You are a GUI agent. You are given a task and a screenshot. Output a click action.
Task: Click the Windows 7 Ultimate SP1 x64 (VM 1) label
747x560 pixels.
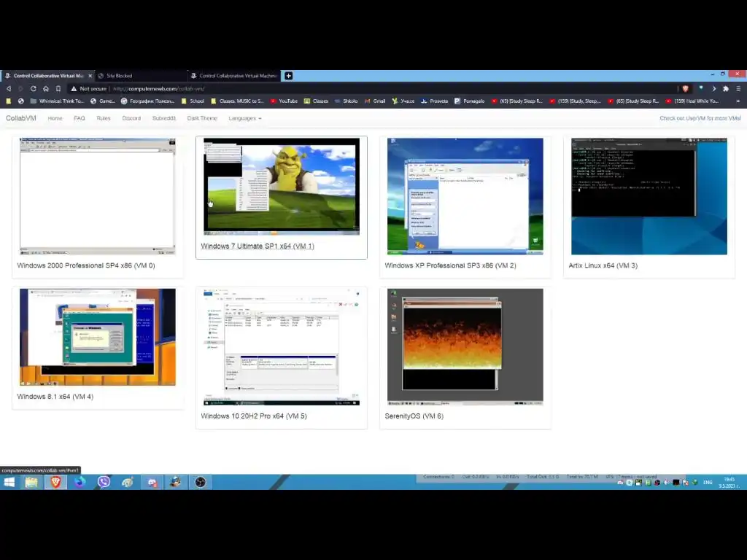(258, 246)
